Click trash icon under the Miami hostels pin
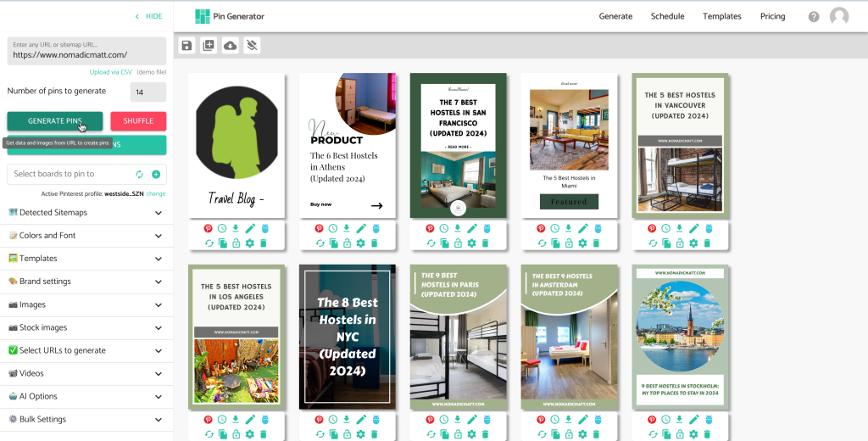 (596, 243)
